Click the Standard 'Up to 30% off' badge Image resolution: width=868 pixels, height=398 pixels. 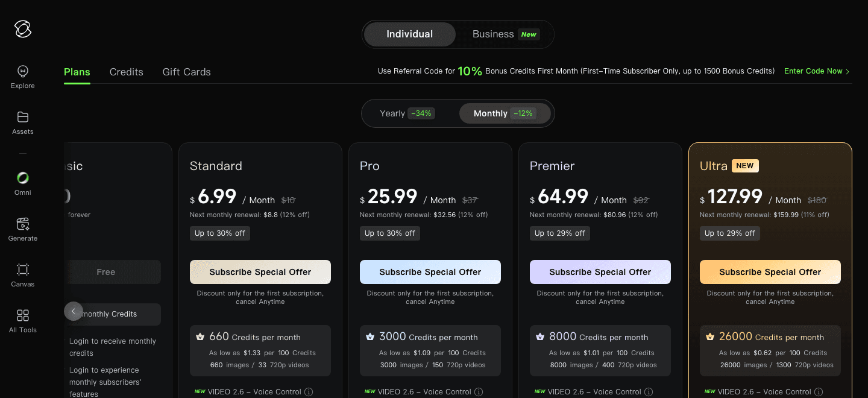tap(220, 233)
